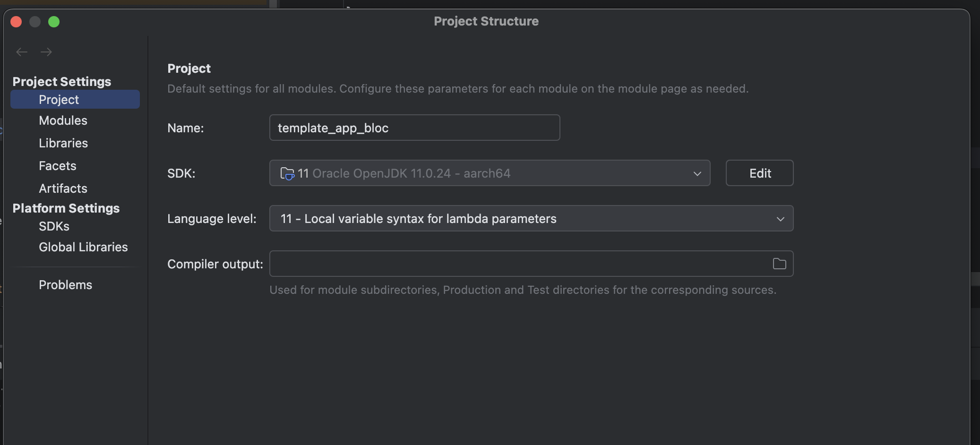
Task: Expand the Language level dropdown arrow
Action: click(x=780, y=219)
